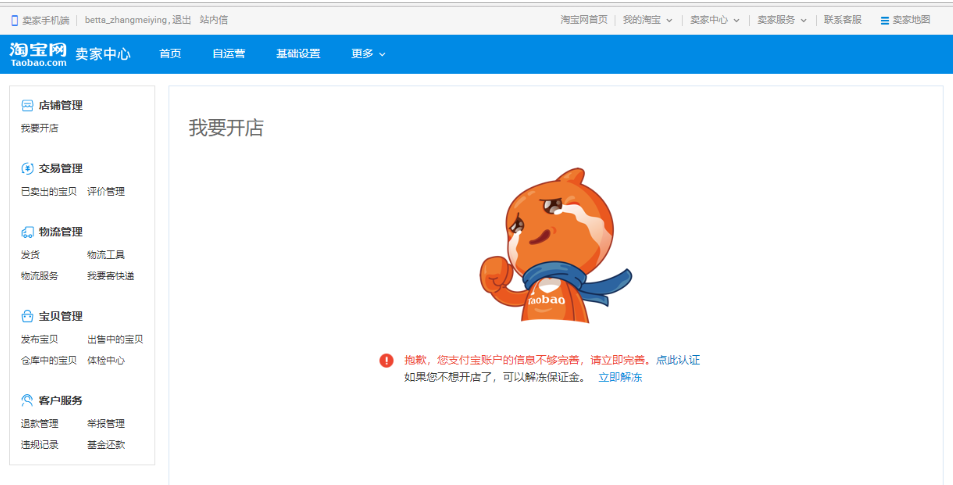The image size is (953, 485).
Task: Click the 交易管理 section heading
Action: [x=61, y=169]
